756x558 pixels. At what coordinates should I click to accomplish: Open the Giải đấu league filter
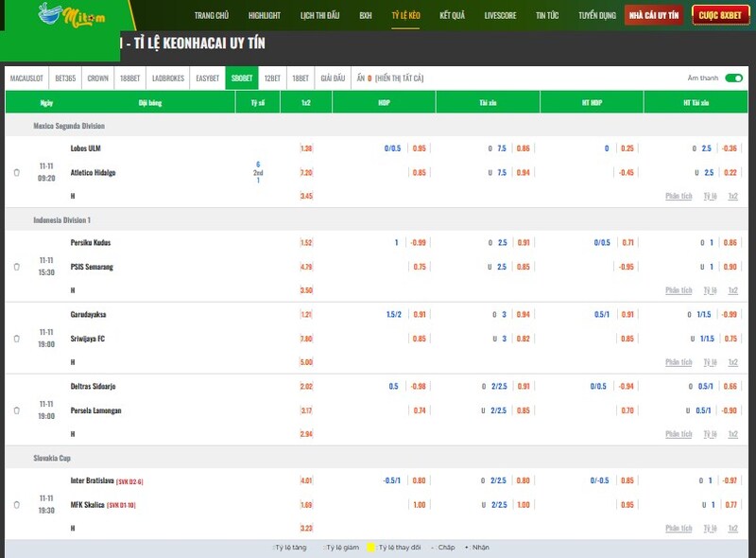[332, 78]
